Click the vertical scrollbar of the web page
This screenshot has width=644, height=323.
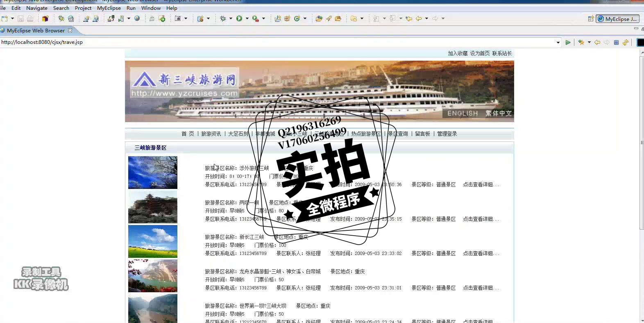[x=642, y=143]
